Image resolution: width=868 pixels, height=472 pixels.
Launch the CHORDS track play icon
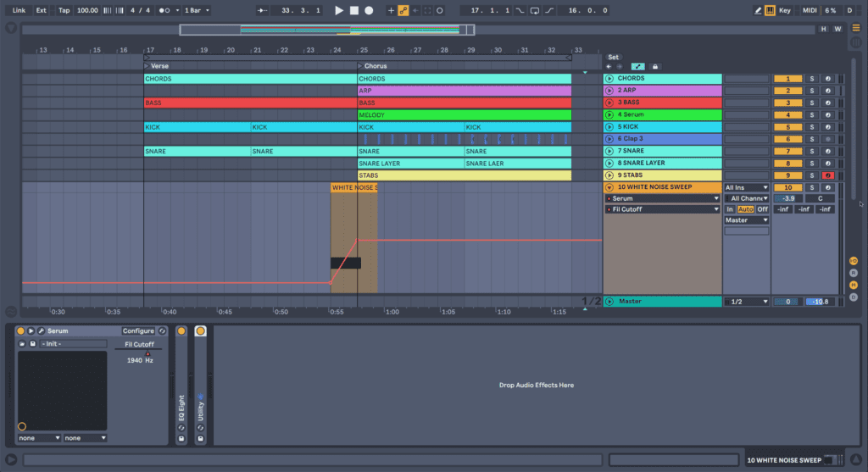(x=609, y=79)
